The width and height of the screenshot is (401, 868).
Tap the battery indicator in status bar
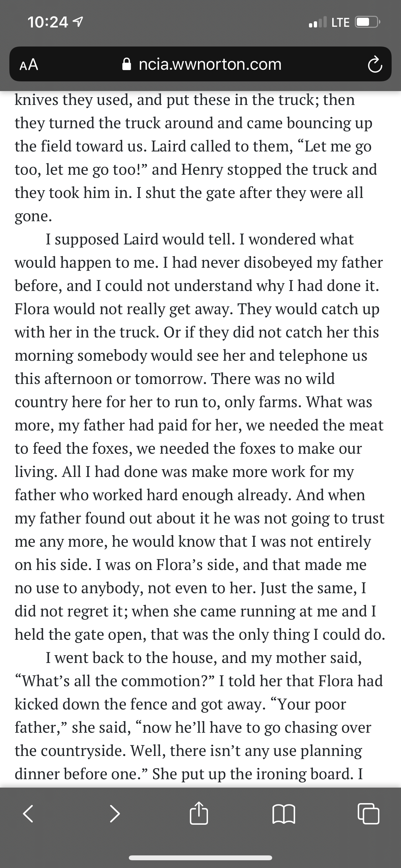click(367, 22)
